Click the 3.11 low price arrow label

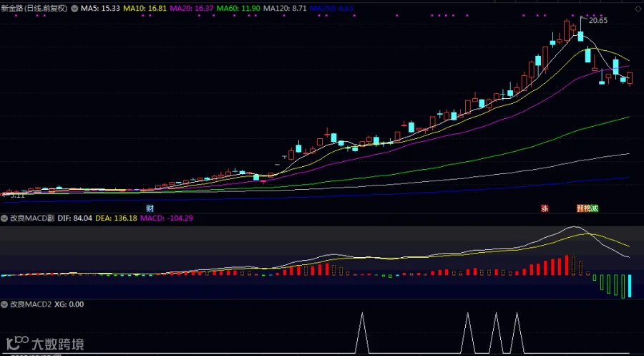pos(14,196)
